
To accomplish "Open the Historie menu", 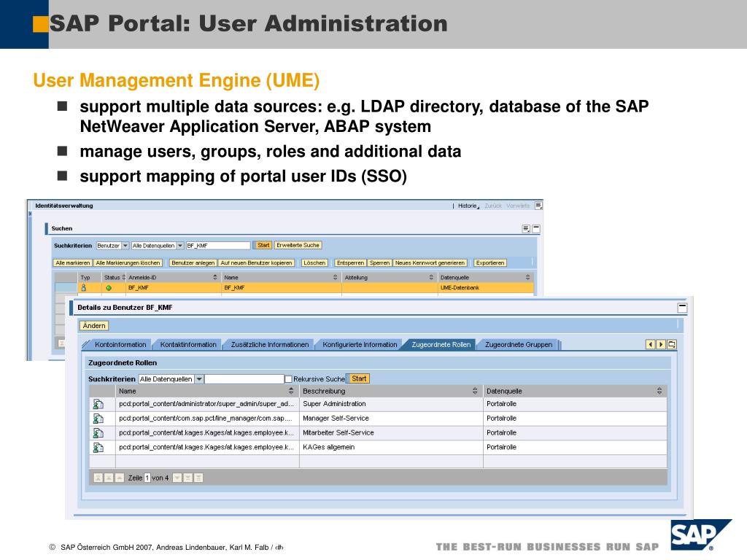I will pos(469,206).
